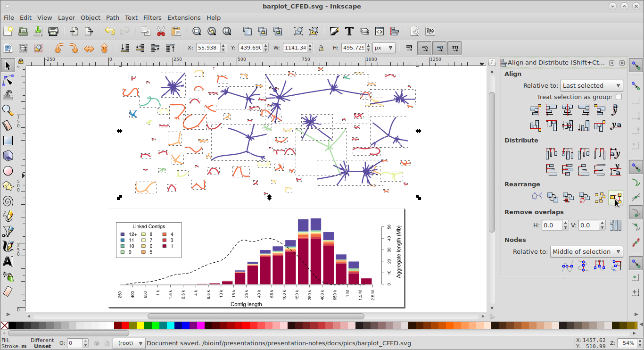Screen dimensions: 644x350
Task: Distribute centers equidistantly horizontally
Action: pos(567,153)
